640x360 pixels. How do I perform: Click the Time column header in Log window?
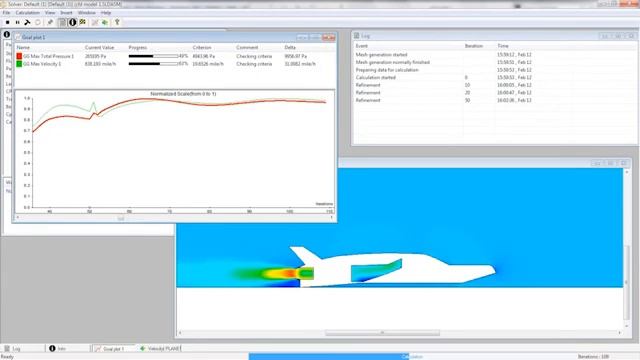[503, 46]
